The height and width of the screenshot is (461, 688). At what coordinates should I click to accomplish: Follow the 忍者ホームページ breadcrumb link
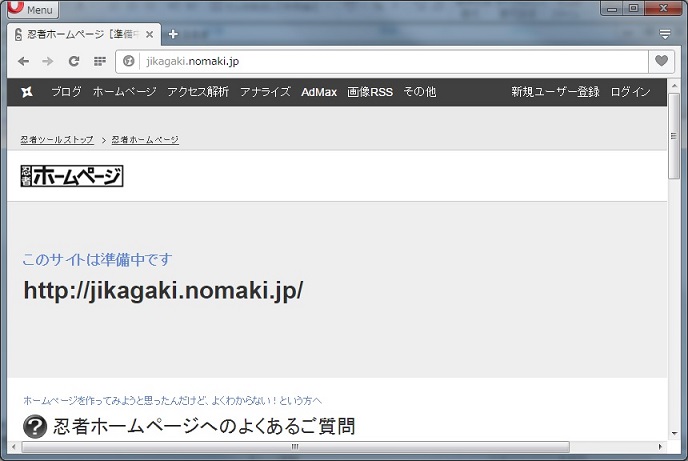(145, 139)
